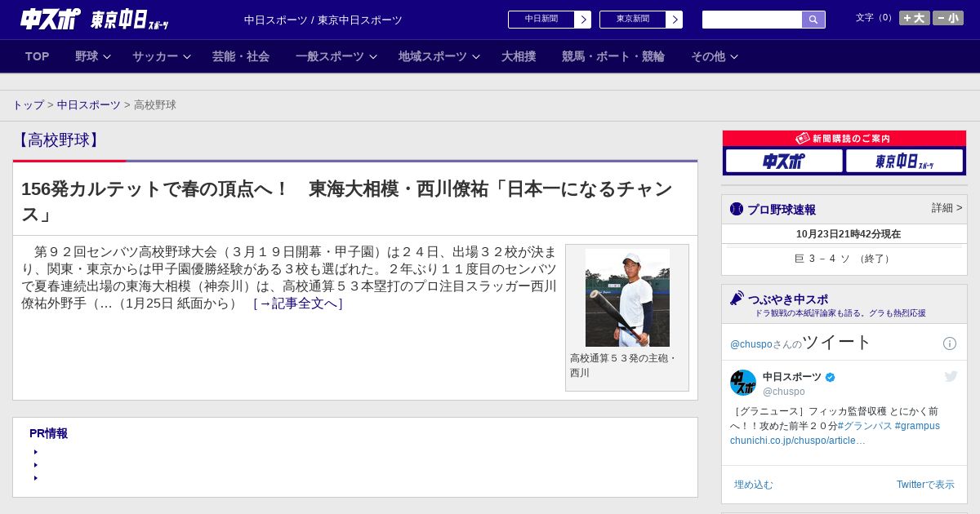
Task: Open the サッカー navigation menu
Action: pyautogui.click(x=155, y=56)
